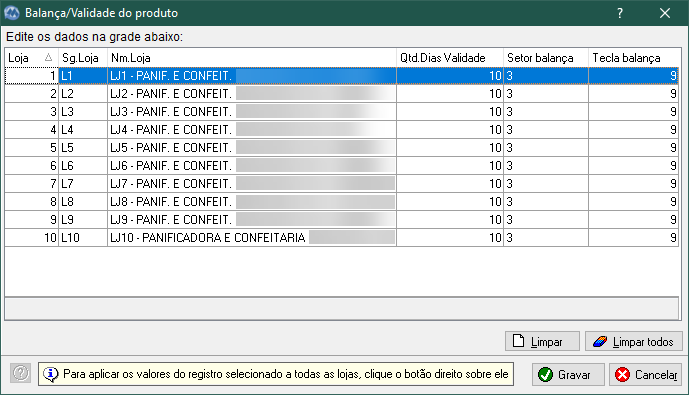Sort by the Loja column header

click(32, 58)
